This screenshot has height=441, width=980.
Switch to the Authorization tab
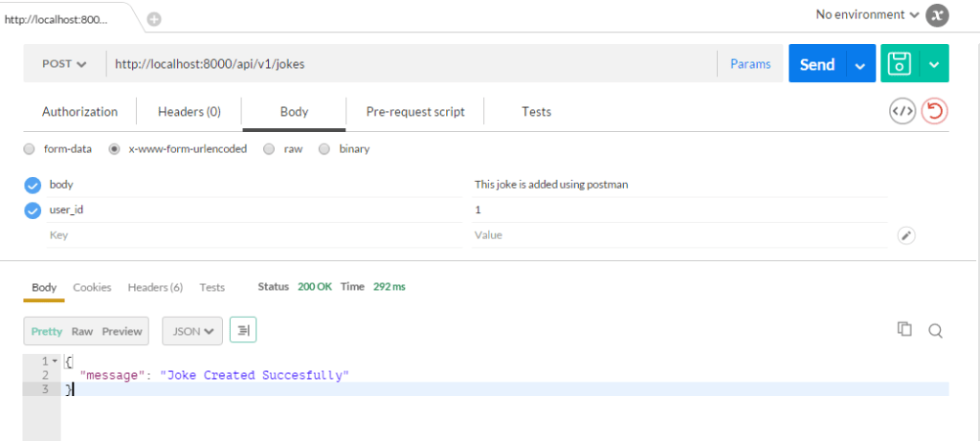pyautogui.click(x=79, y=112)
